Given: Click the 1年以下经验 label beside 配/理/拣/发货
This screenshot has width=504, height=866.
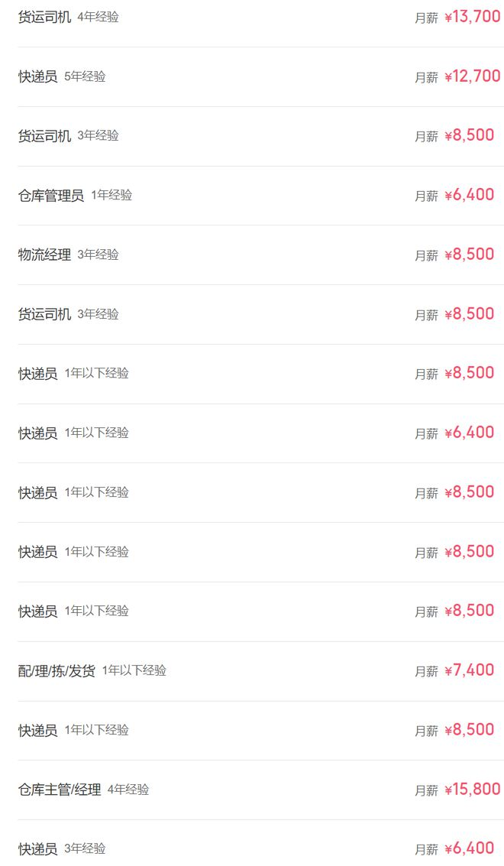Looking at the screenshot, I should tap(134, 670).
